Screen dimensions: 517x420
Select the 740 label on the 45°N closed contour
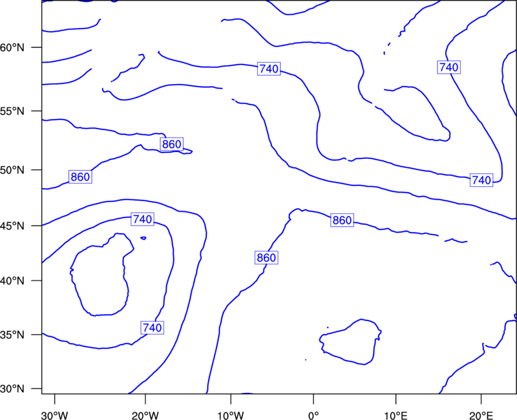click(x=142, y=219)
